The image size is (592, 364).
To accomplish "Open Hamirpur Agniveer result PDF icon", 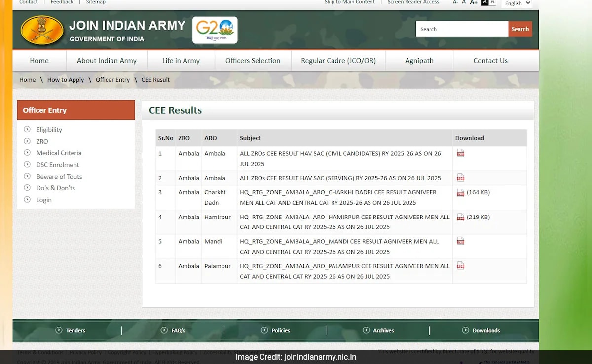I will click(460, 217).
